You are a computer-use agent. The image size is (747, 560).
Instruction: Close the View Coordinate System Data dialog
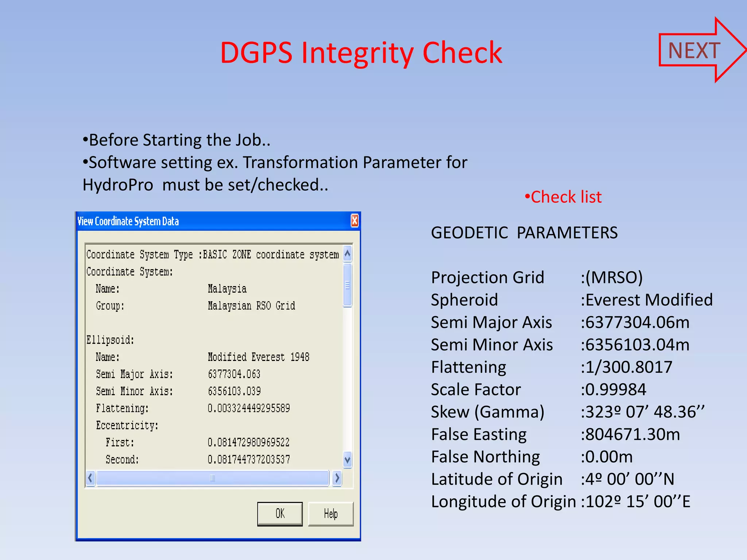(x=355, y=221)
